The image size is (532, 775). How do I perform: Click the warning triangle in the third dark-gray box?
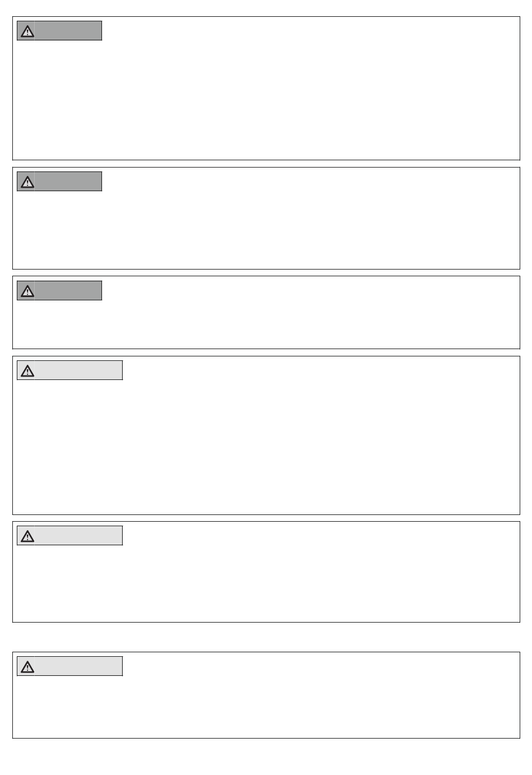(27, 291)
